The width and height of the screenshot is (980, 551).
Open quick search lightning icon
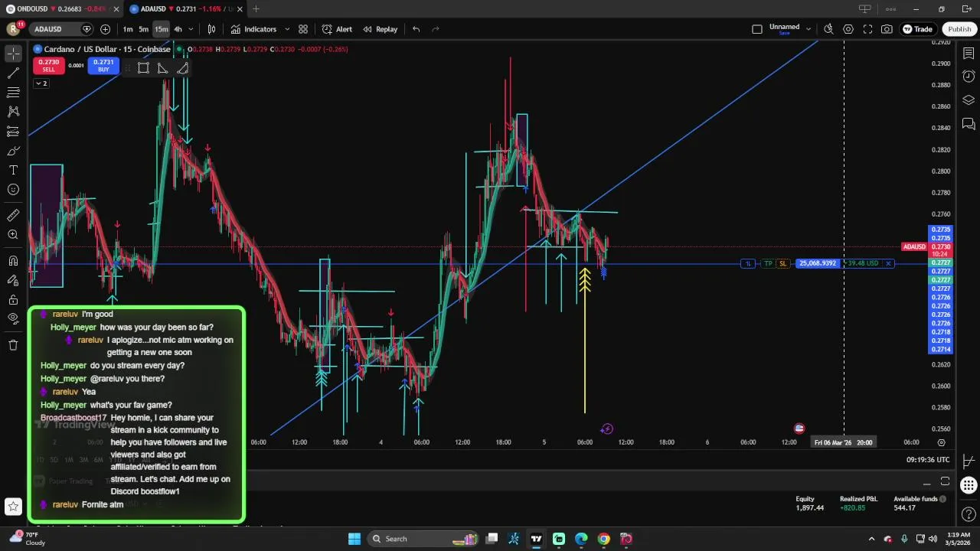pos(828,29)
